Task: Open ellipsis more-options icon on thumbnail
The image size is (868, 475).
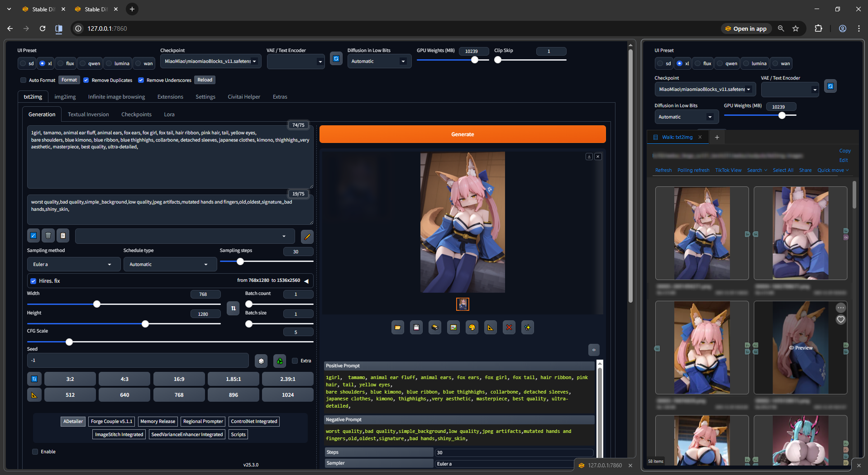Action: (x=841, y=308)
